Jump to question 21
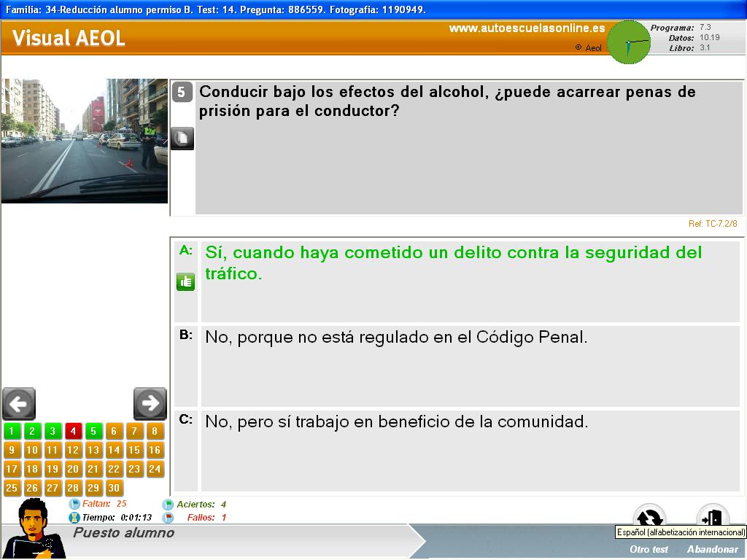 click(93, 469)
